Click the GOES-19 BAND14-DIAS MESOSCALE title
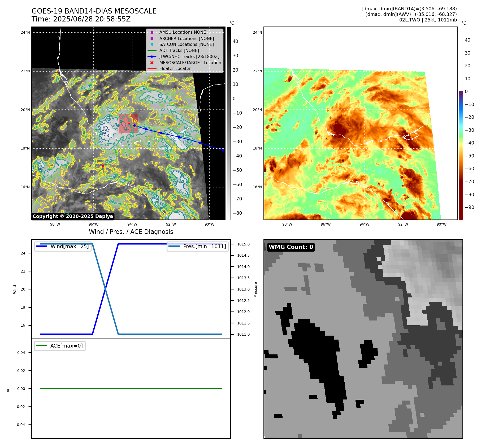This screenshot has width=481, height=448. (x=94, y=11)
